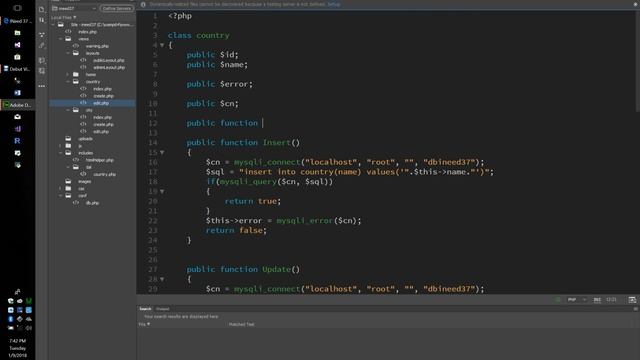This screenshot has height=360, width=640.
Task: Open the three-dots Customize Toolbar icon
Action: tap(42, 86)
